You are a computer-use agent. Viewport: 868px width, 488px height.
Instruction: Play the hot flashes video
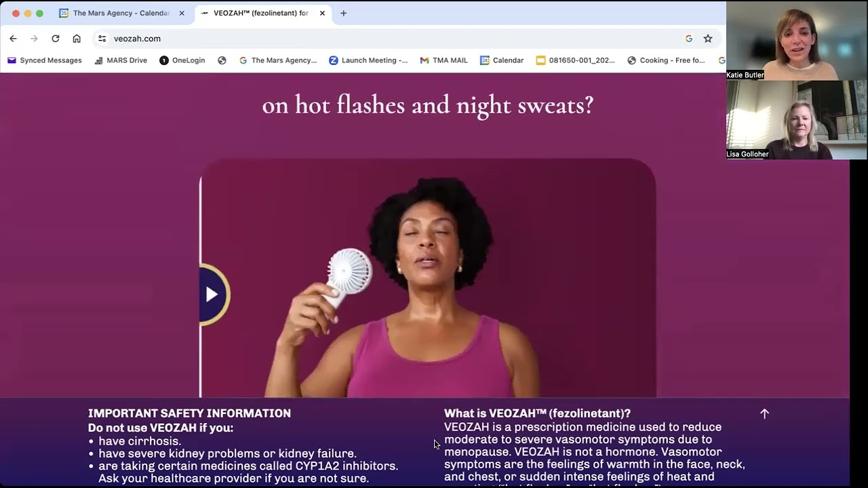tap(212, 294)
